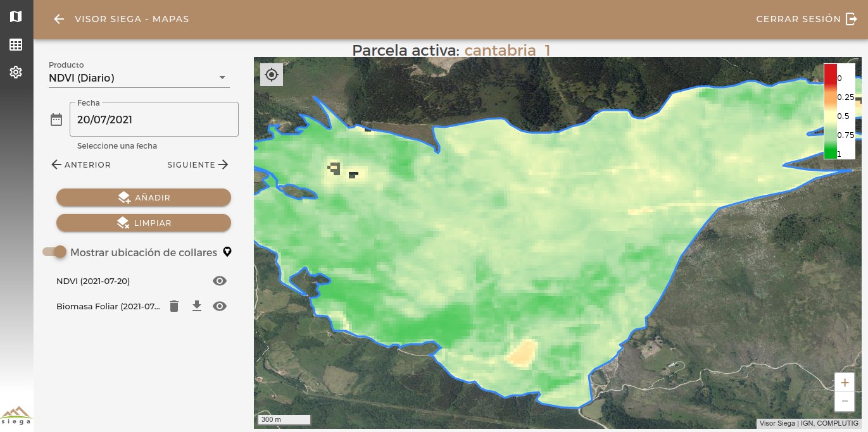Click the calendar icon beside Fecha
868x432 pixels.
click(x=56, y=120)
